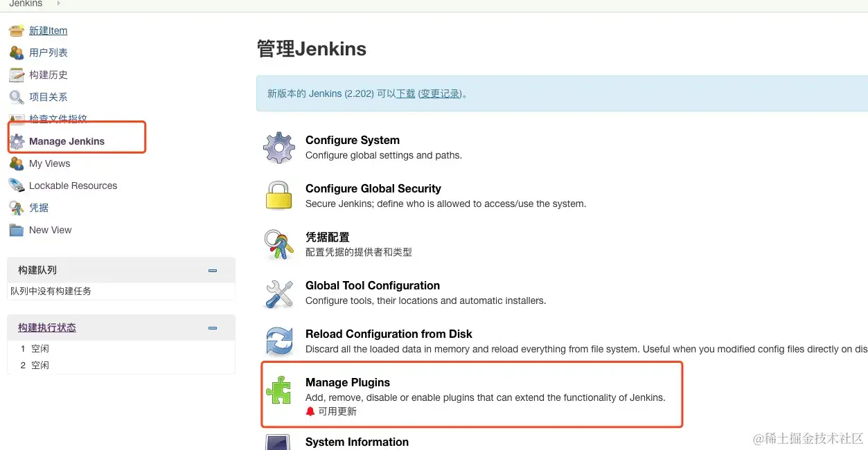The width and height of the screenshot is (868, 450).
Task: Click the 项目关系 magnifier icon
Action: coord(17,97)
